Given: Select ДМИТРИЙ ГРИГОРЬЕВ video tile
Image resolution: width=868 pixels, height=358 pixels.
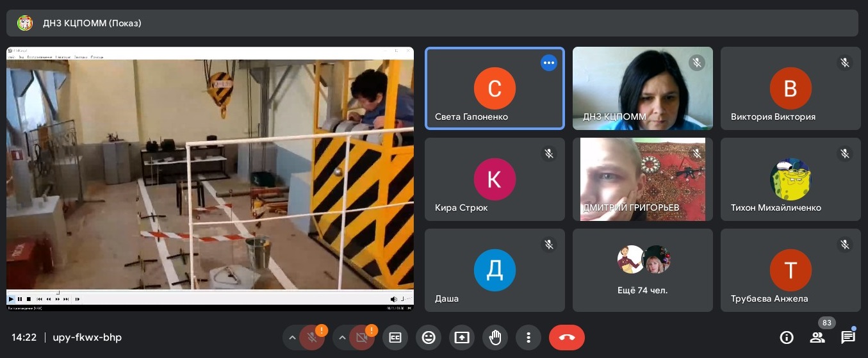Looking at the screenshot, I should [643, 179].
